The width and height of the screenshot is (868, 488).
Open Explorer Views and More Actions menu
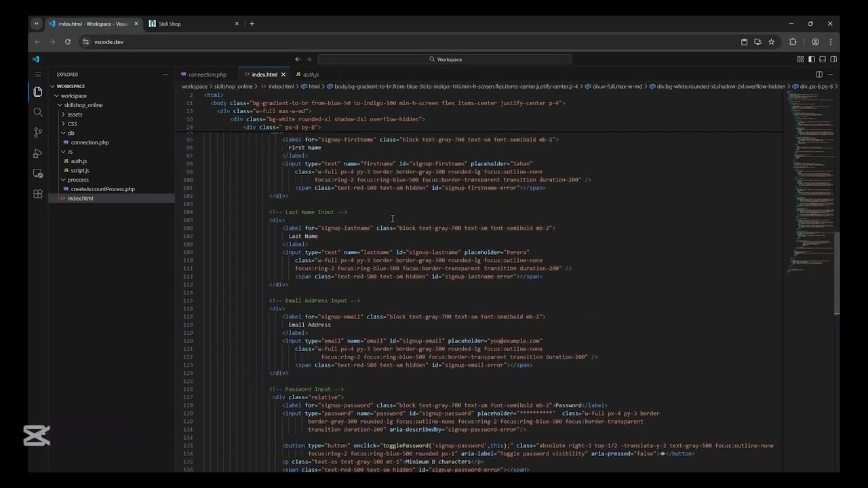tap(165, 75)
